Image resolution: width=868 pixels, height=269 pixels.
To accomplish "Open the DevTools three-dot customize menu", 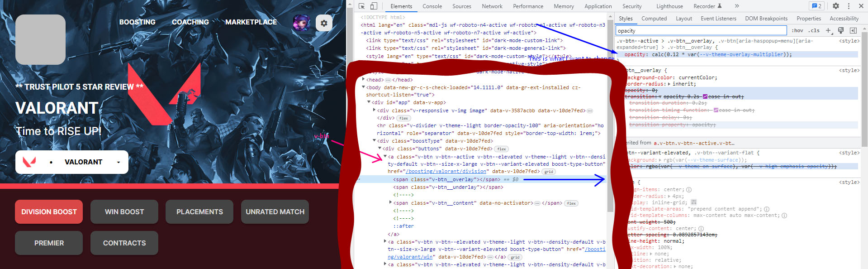I will pos(849,6).
